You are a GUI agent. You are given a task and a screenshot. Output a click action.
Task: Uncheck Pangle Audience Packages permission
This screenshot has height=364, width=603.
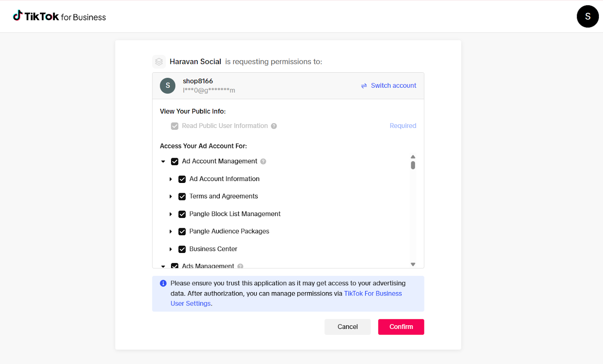tap(182, 231)
